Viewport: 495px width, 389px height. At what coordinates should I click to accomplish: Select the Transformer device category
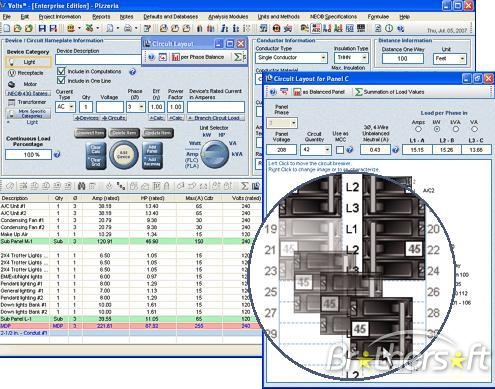click(27, 102)
